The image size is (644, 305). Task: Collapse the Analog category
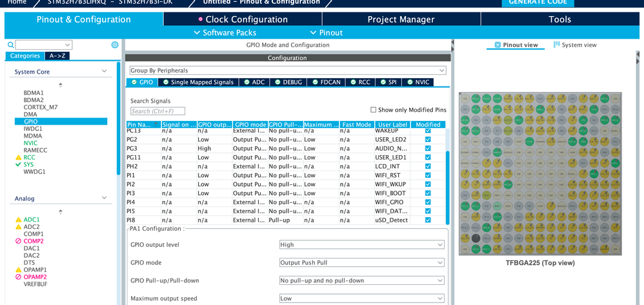coord(105,198)
